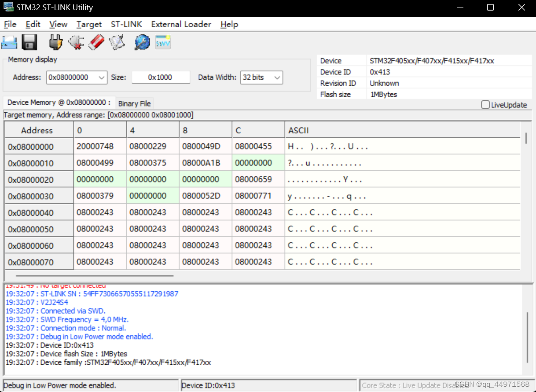Open the SWV viewer toolbar icon
536x392 pixels.
163,43
